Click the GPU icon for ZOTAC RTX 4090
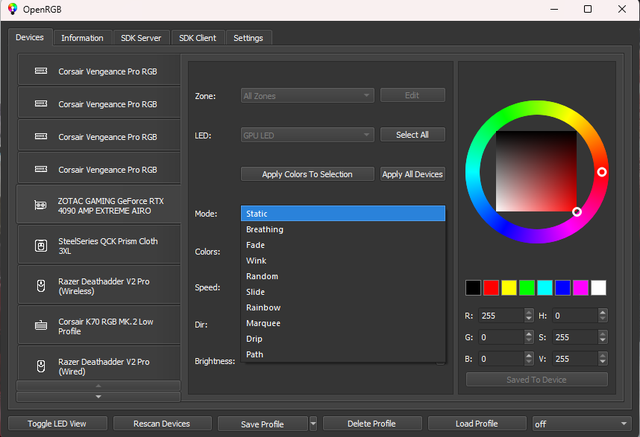Viewport: 640px width, 437px height. 40,205
